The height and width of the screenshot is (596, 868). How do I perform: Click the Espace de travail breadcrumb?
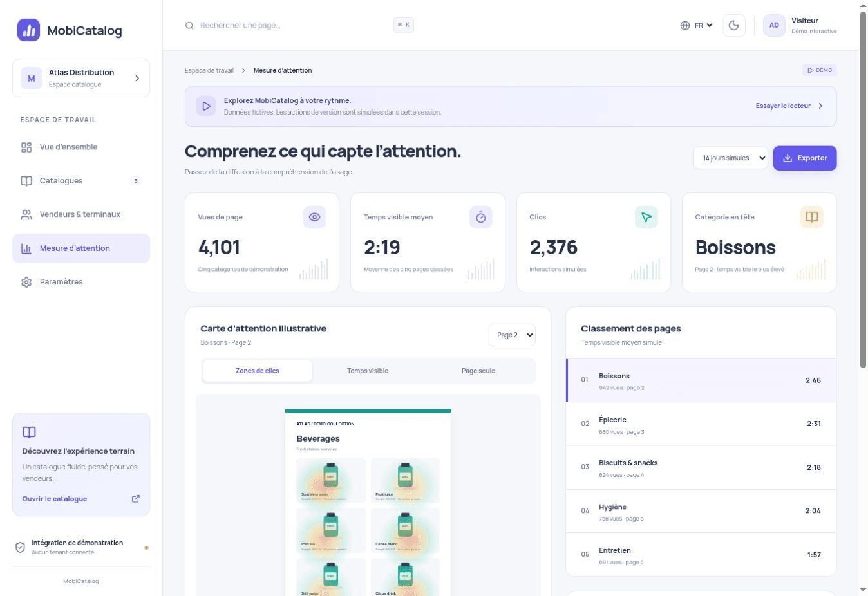click(209, 71)
